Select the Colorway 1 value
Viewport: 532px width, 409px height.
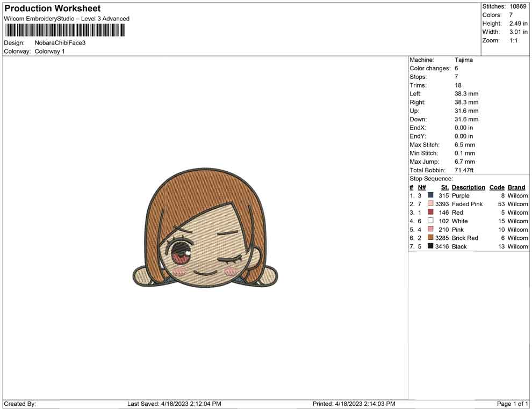(49, 51)
